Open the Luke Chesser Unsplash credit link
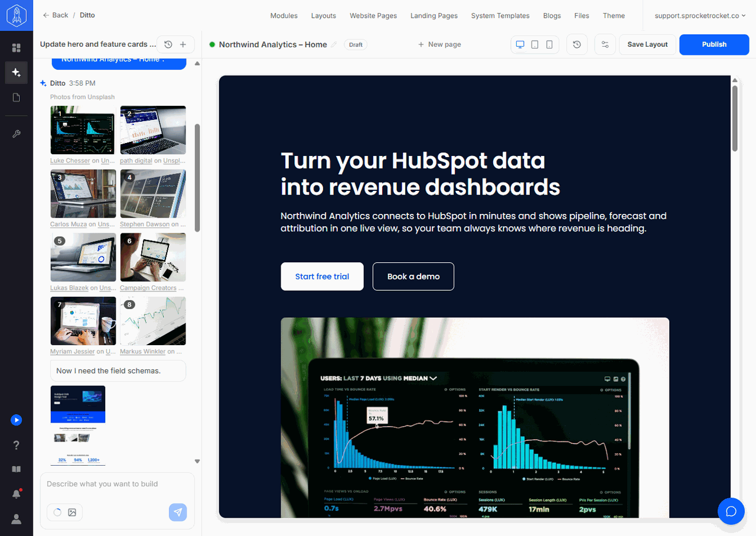The image size is (756, 536). click(70, 161)
